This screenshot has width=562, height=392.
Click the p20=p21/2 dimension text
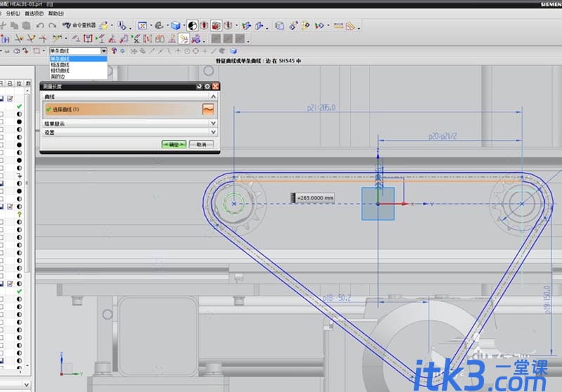coord(443,136)
